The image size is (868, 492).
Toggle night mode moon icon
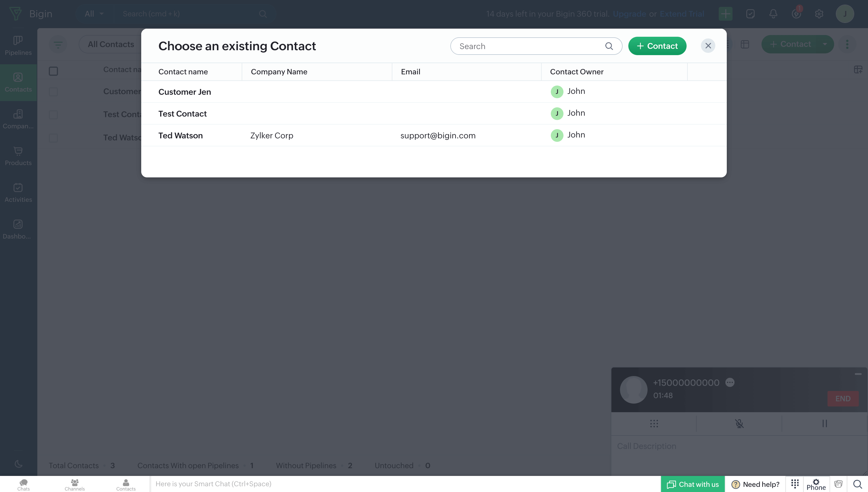[x=18, y=464]
